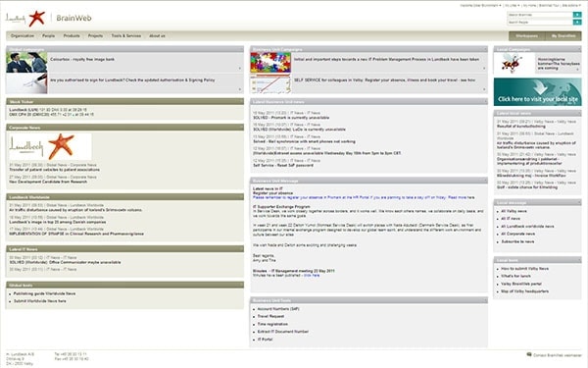
Task: Expand the Welcome user dropdown
Action: 480,6
